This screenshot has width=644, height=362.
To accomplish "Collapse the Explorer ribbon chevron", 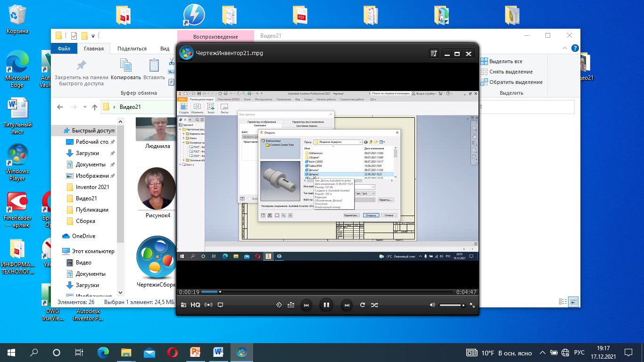I will 565,48.
